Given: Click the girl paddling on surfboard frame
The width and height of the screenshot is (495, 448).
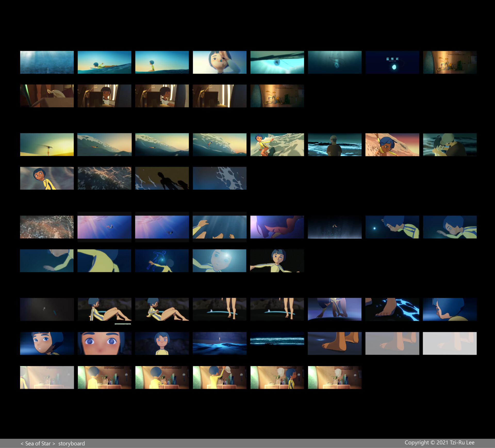Looking at the screenshot, I should (x=104, y=62).
